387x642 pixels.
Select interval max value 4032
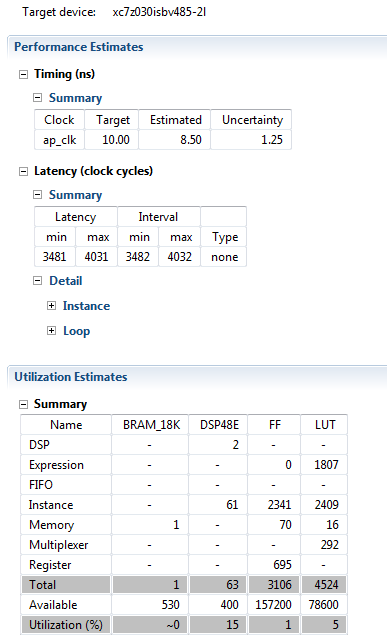coord(179,257)
